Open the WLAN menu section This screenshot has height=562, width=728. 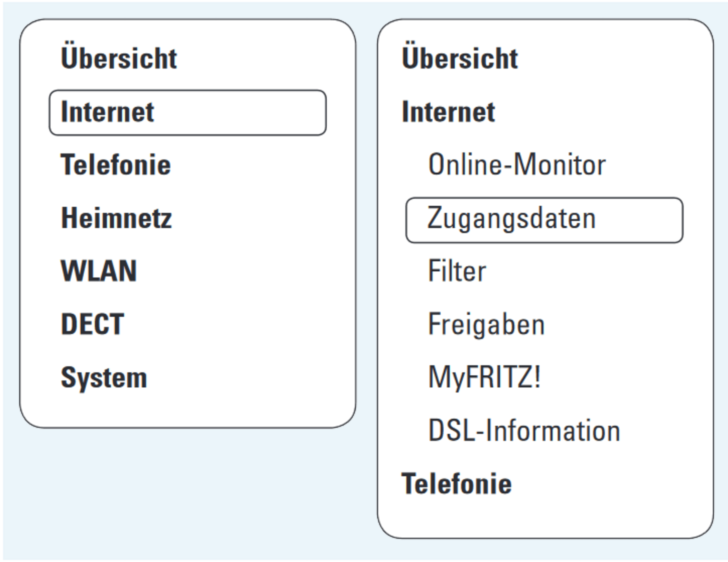(99, 271)
